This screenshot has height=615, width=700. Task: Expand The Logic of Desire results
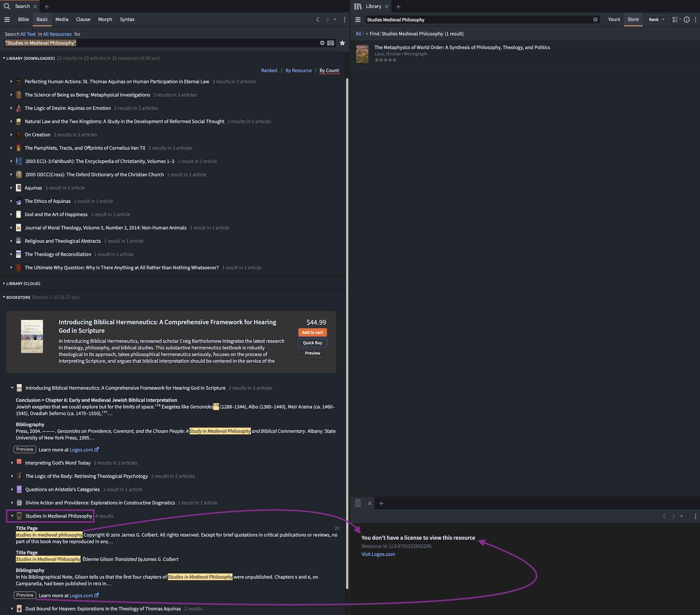(11, 108)
